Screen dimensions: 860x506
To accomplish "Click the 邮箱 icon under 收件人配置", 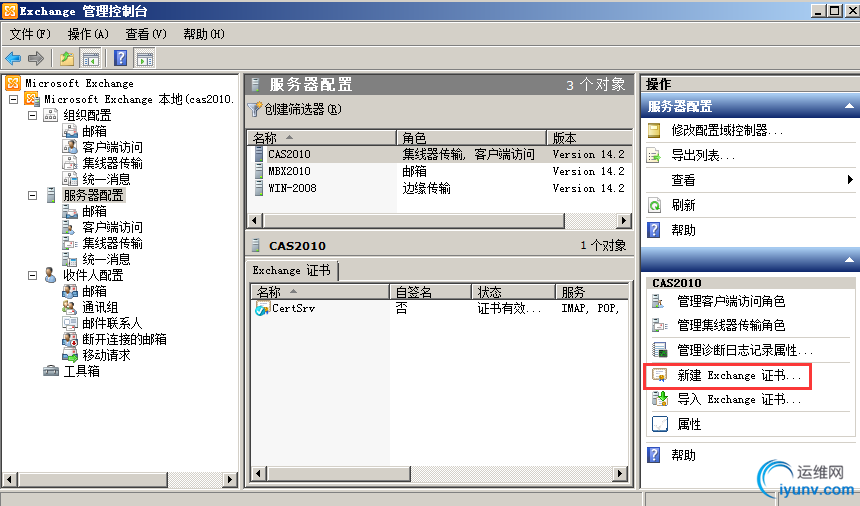I will coord(70,291).
